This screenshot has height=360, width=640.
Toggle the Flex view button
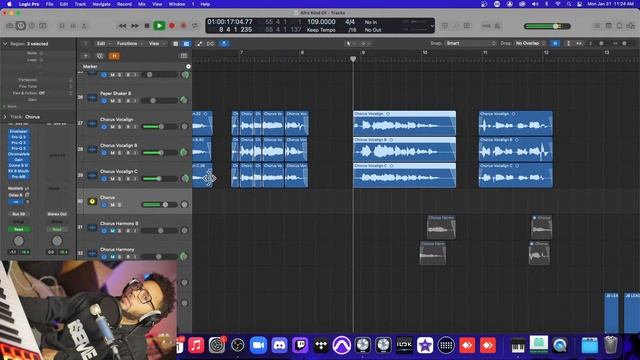click(x=211, y=43)
